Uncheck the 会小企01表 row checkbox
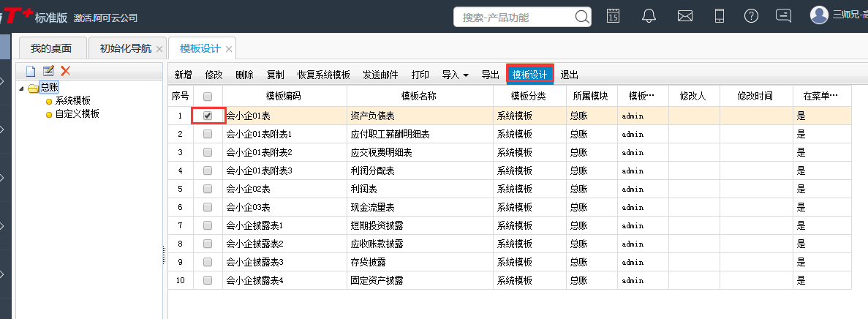868x319 pixels. point(208,116)
